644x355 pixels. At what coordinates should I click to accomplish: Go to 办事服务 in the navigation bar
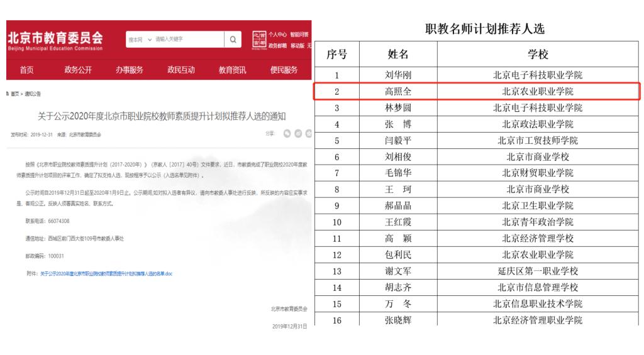click(x=129, y=70)
